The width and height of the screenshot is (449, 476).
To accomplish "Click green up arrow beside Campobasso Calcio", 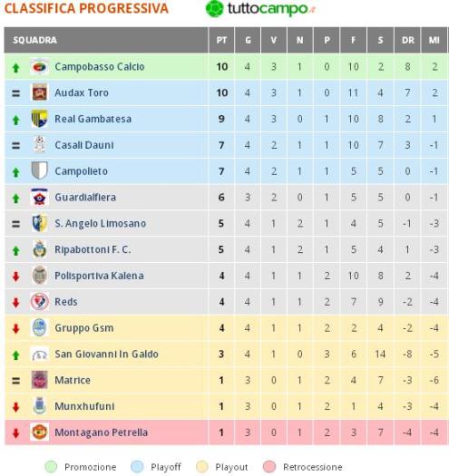I will click(16, 68).
